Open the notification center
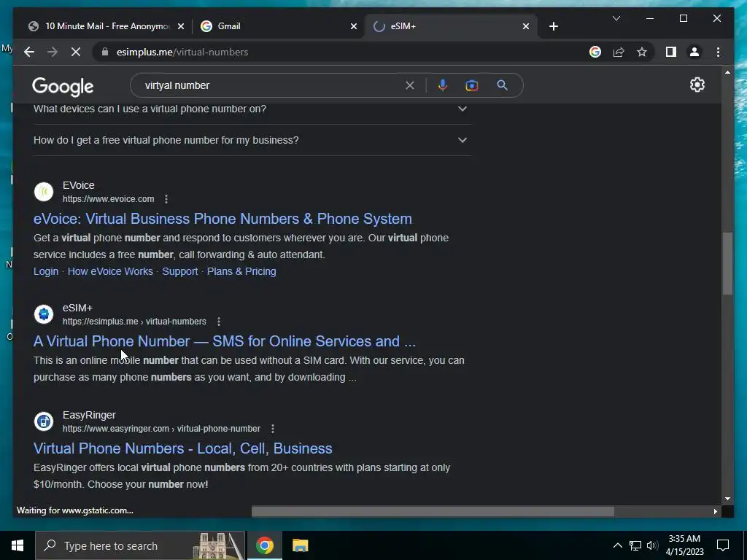This screenshot has height=560, width=747. [x=723, y=545]
